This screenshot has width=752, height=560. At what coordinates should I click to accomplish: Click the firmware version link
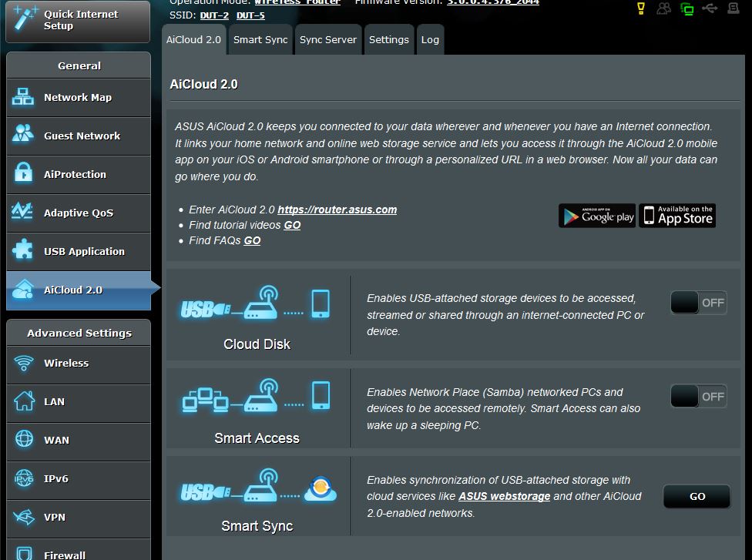point(493,2)
